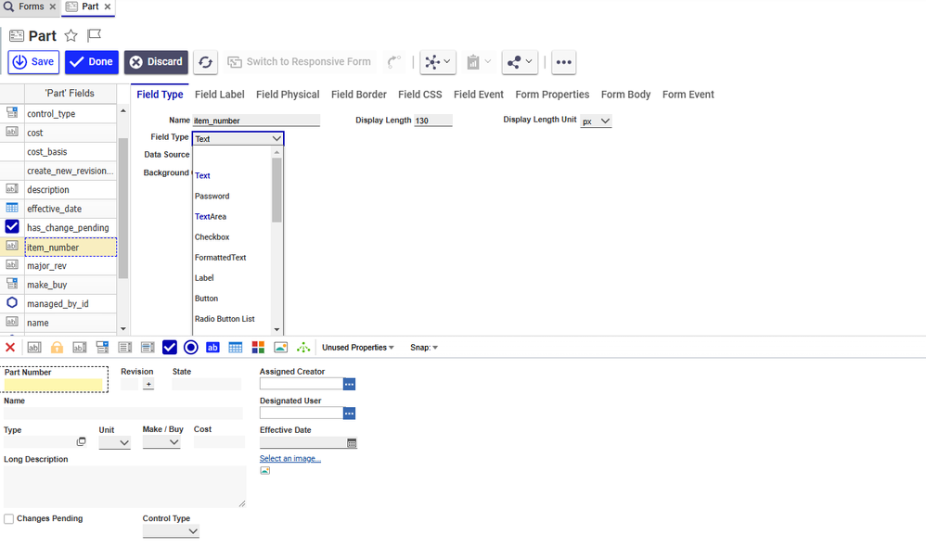Add a dropdown field from the toolbar
926x560 pixels.
(x=102, y=348)
